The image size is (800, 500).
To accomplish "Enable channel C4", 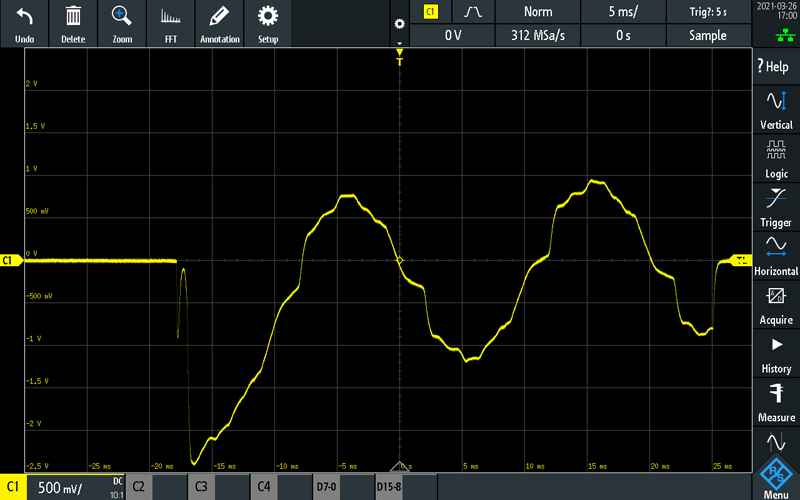I will [263, 486].
